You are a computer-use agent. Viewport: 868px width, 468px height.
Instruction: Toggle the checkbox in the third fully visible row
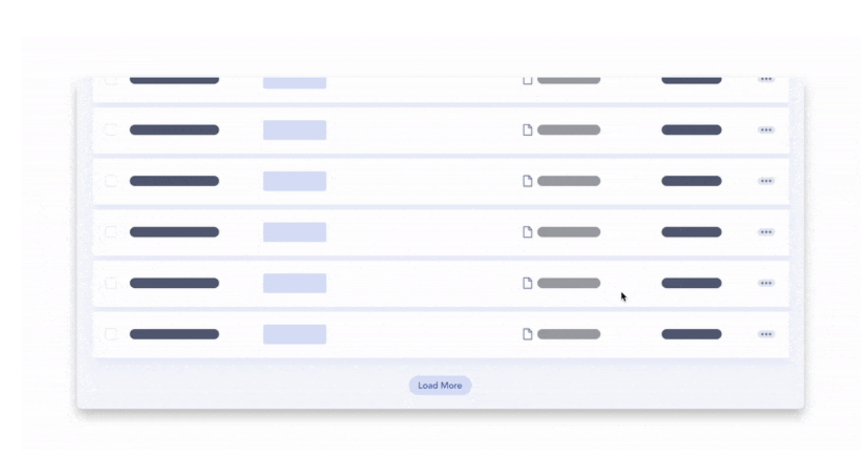pyautogui.click(x=110, y=232)
